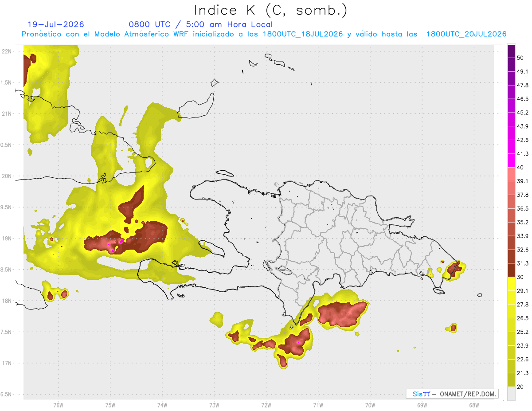Click the "SisTT - ONAMET/REP.DOM." credit box
The image size is (532, 411).
pyautogui.click(x=452, y=394)
